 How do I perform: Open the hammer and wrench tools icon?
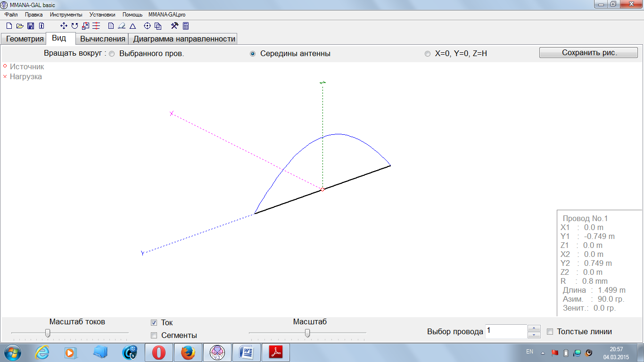(x=174, y=26)
